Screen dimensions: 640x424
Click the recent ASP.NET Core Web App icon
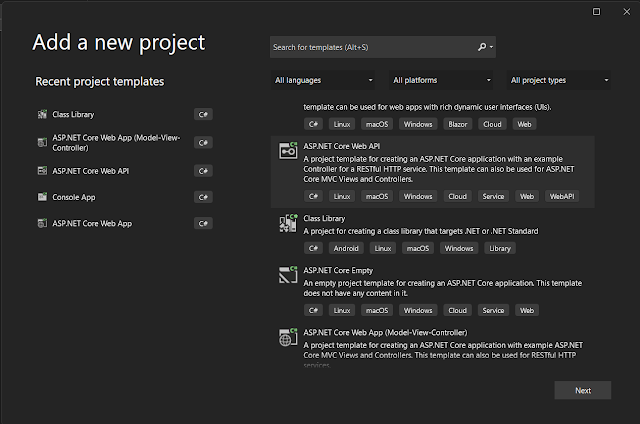[42, 223]
